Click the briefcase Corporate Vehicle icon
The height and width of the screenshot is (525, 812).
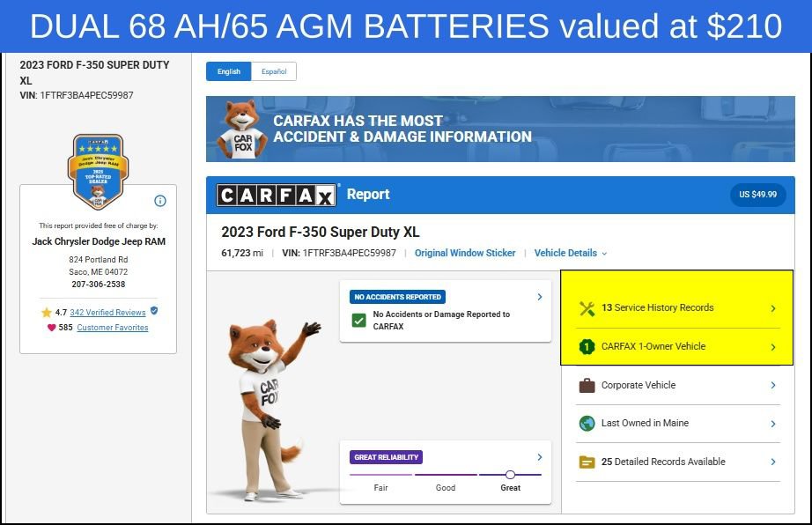click(x=587, y=385)
